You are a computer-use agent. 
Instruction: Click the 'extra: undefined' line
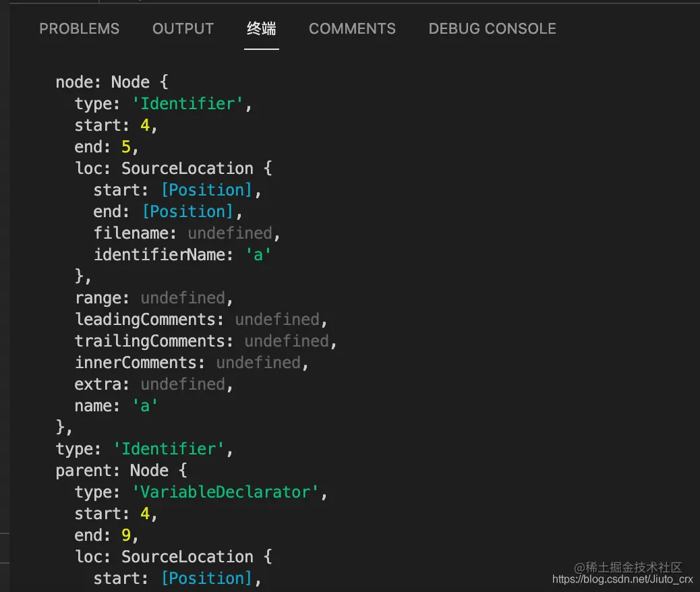pos(154,384)
